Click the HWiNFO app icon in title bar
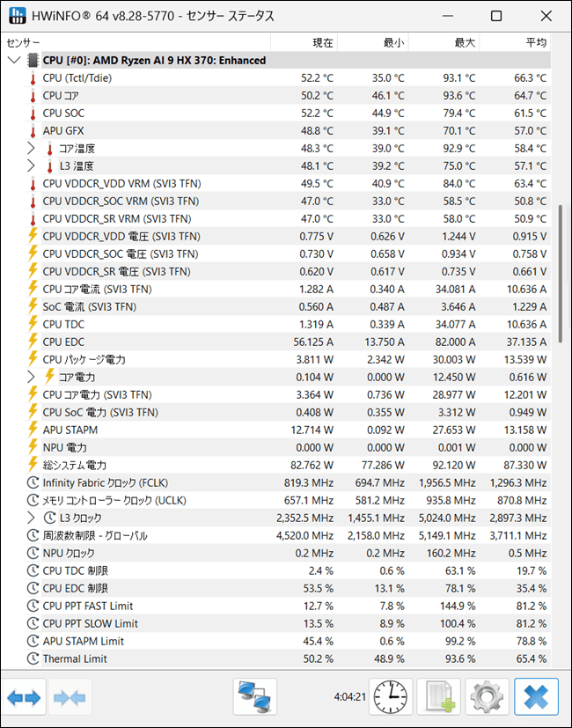Viewport: 572px width, 728px height. [x=18, y=16]
